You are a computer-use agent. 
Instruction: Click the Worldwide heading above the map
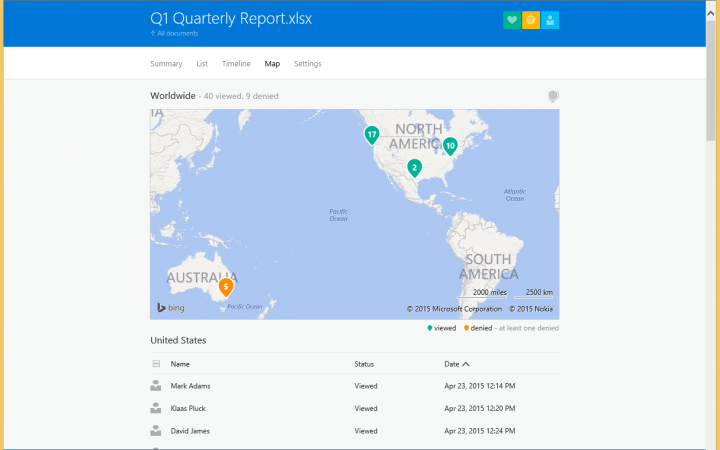click(173, 96)
